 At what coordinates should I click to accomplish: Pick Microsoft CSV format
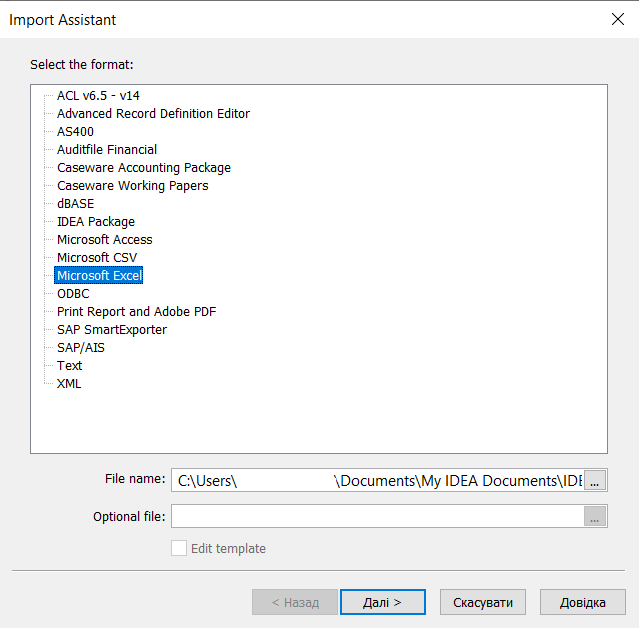tap(97, 258)
